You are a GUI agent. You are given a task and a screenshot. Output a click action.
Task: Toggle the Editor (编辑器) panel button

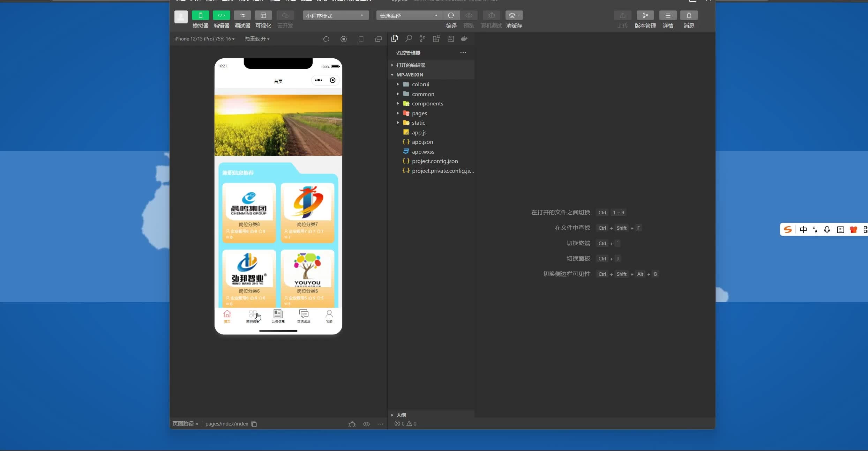(221, 15)
